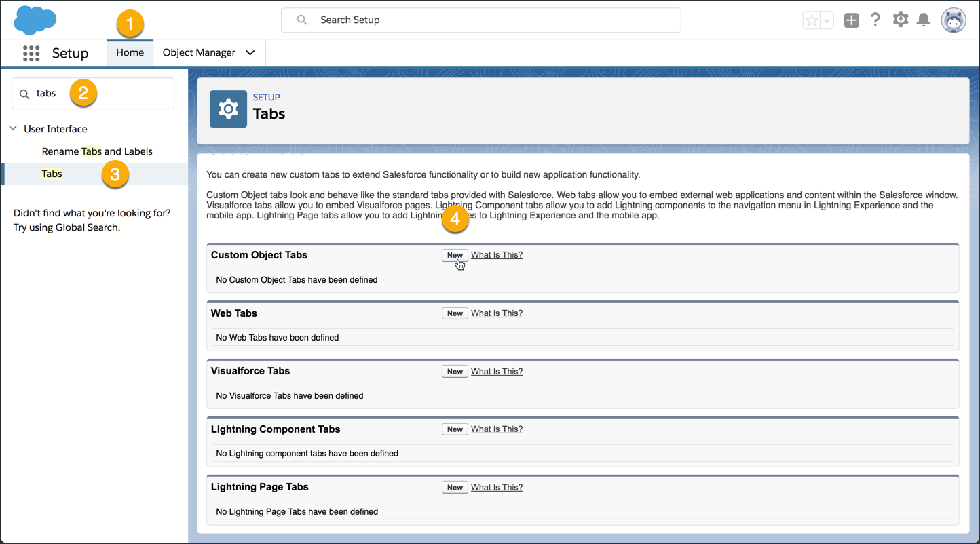Open the Setup gear menu in header

coord(900,20)
